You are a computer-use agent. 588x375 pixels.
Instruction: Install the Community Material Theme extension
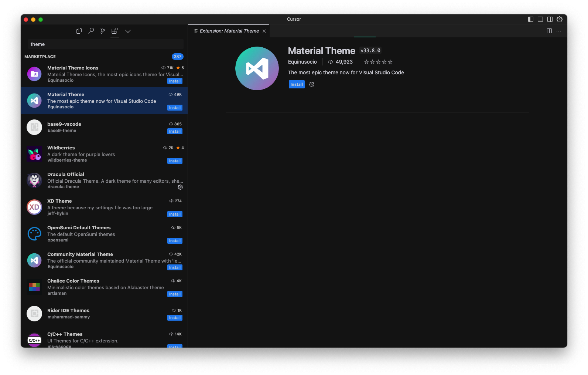click(x=175, y=267)
